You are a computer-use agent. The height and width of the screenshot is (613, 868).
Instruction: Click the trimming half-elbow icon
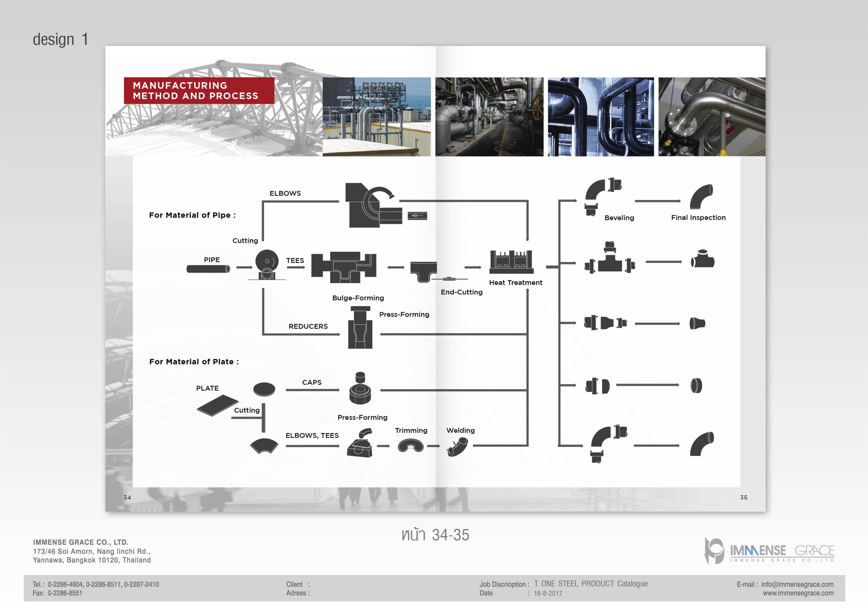[410, 446]
